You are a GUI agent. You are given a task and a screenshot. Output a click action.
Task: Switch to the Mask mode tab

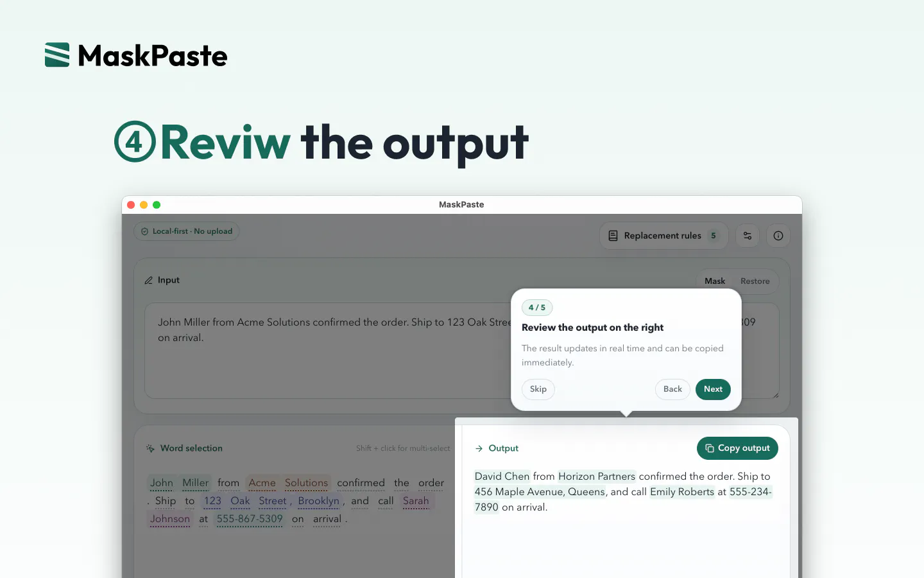click(715, 281)
